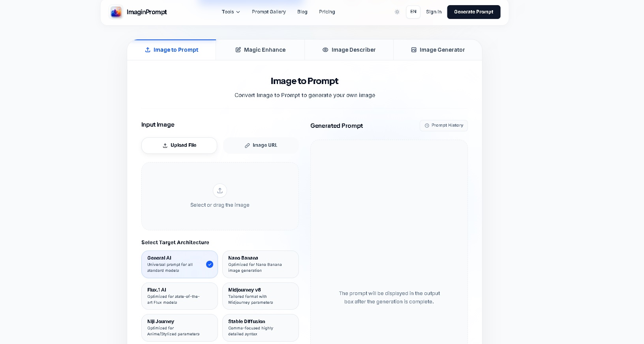Switch to the Image Describer tab

click(349, 50)
